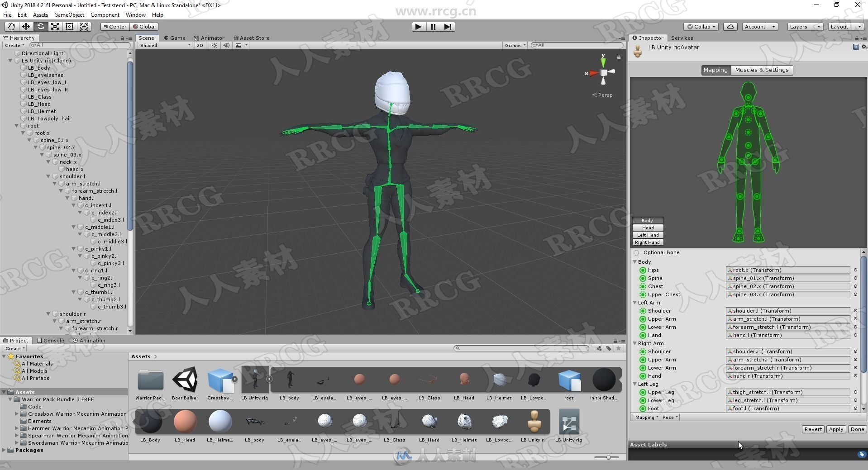Select Directional Light in Hierarchy
Viewport: 868px width, 470px height.
point(43,53)
